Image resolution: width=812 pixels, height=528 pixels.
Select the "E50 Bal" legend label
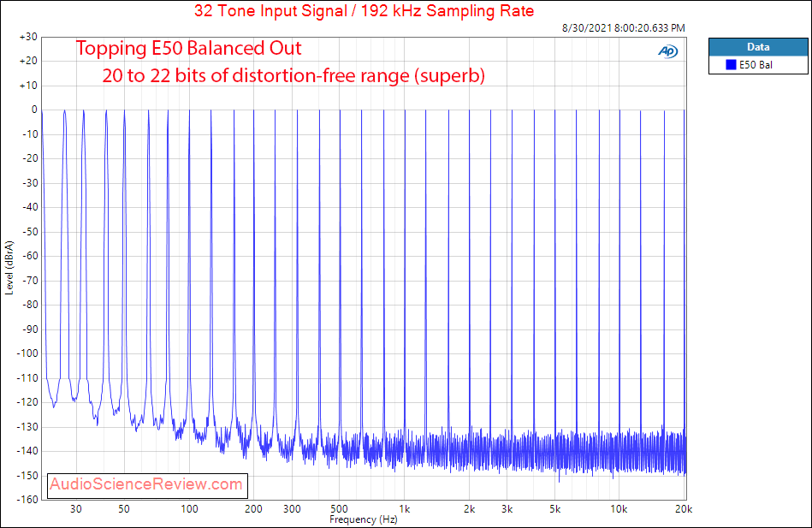pyautogui.click(x=756, y=65)
